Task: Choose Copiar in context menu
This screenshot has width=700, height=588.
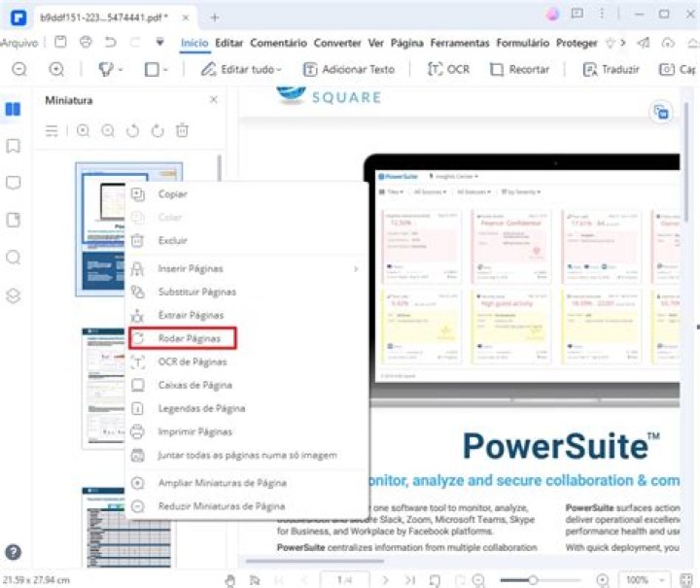Action: (246, 194)
